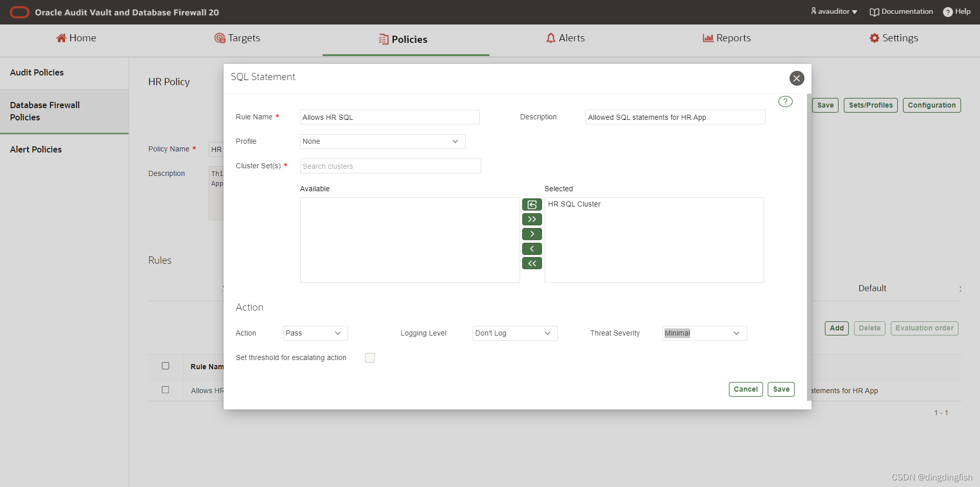The height and width of the screenshot is (487, 980).
Task: Select HR SQL Cluster in Selected list
Action: coord(574,204)
